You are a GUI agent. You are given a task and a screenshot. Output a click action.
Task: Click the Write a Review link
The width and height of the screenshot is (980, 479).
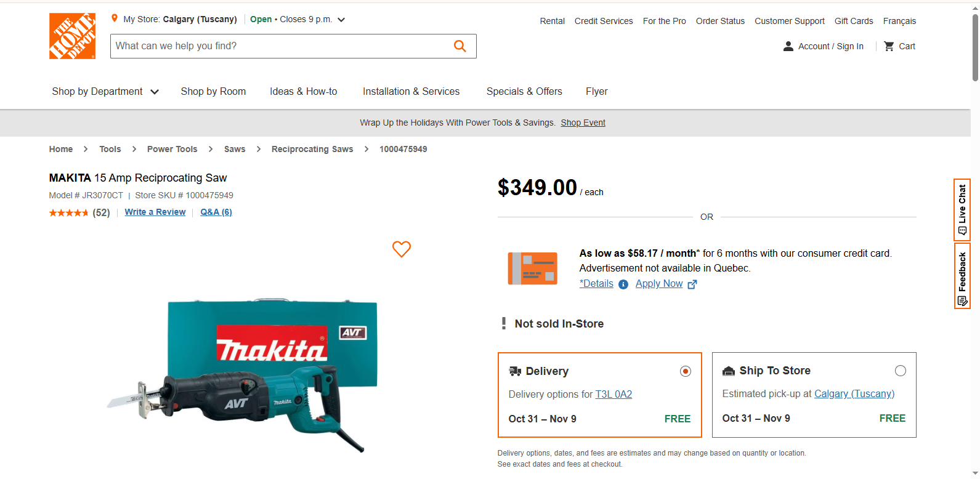155,212
